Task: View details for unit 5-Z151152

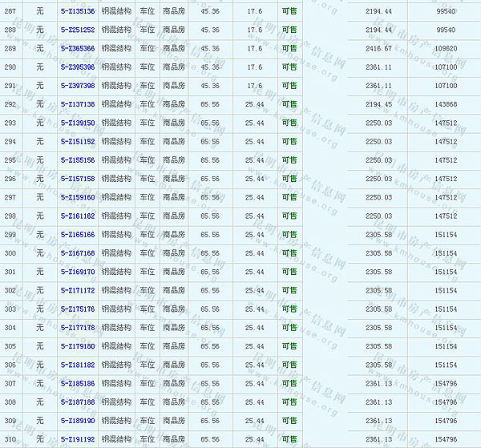Action: pyautogui.click(x=77, y=142)
